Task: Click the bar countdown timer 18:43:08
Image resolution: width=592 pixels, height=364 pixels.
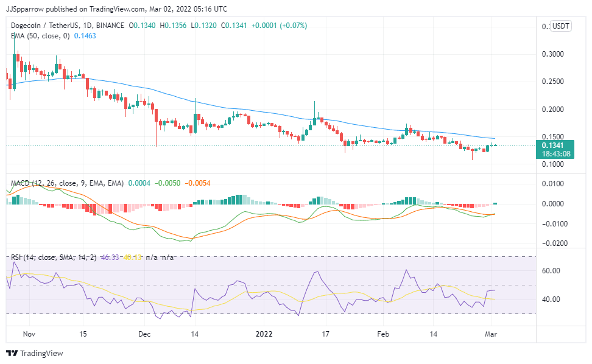Action: tap(557, 154)
